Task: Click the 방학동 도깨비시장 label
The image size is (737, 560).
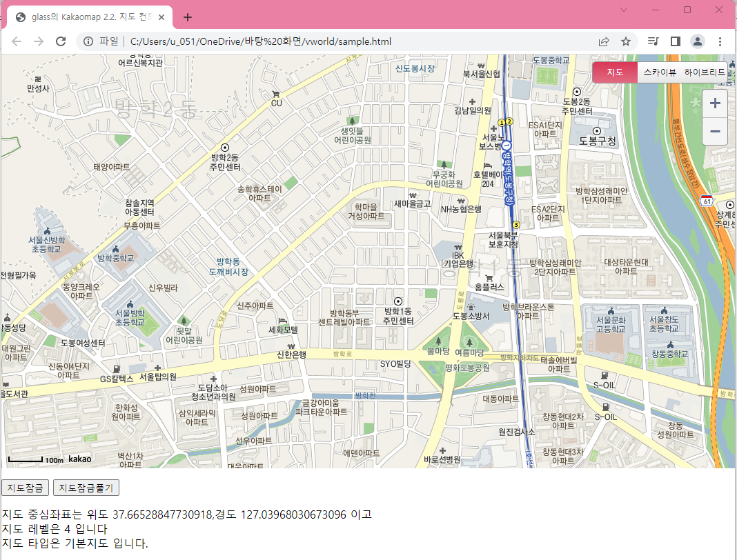Action: (228, 266)
